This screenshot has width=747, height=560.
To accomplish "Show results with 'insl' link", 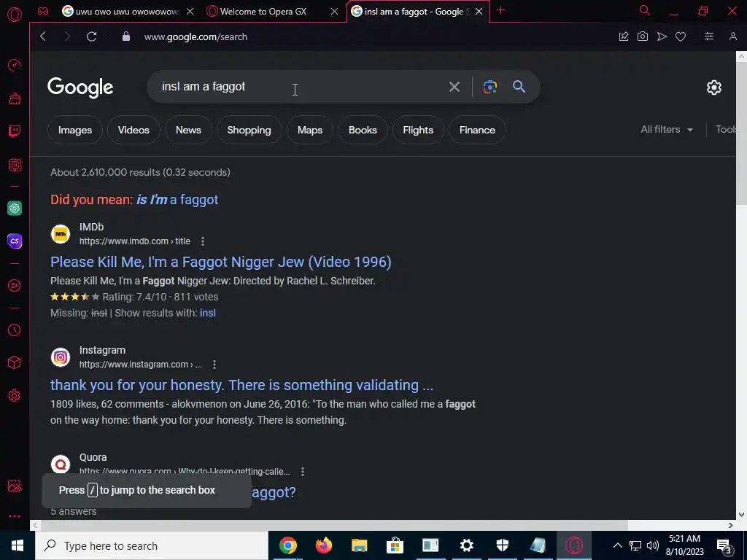I will [208, 313].
